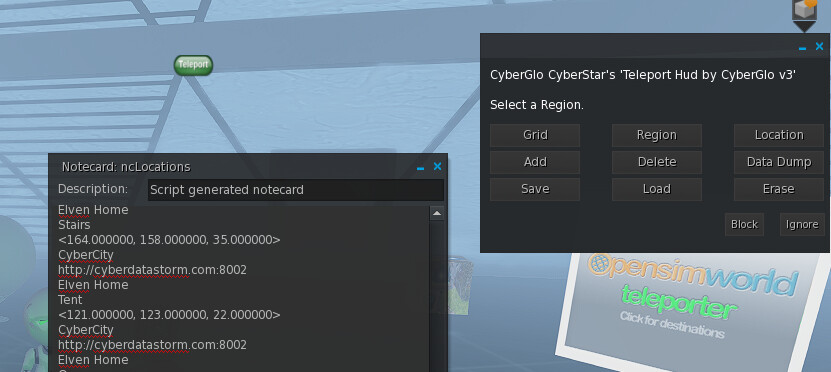This screenshot has height=372, width=831.
Task: Click the Location button
Action: pos(779,135)
